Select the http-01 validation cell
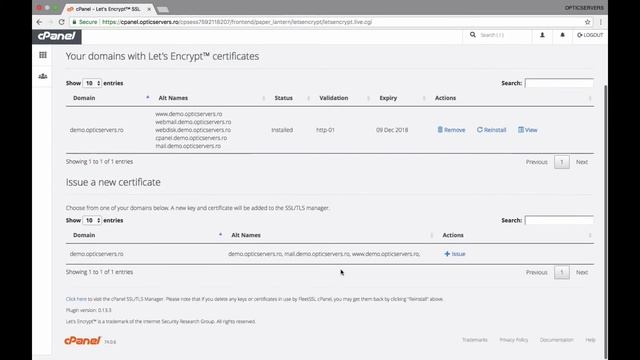The width and height of the screenshot is (640, 360). [325, 130]
